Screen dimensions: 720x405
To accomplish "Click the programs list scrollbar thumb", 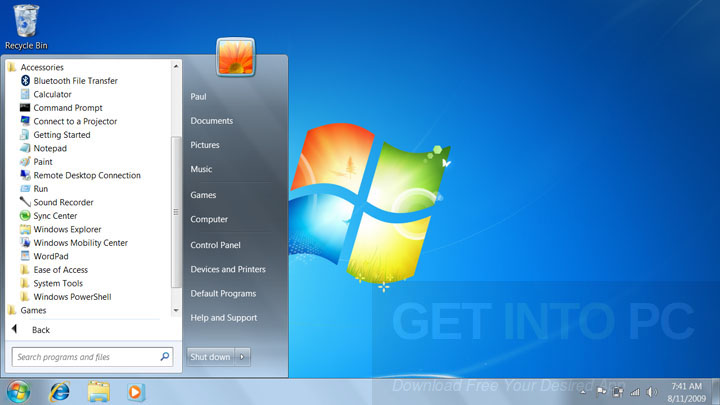I will tap(176, 212).
